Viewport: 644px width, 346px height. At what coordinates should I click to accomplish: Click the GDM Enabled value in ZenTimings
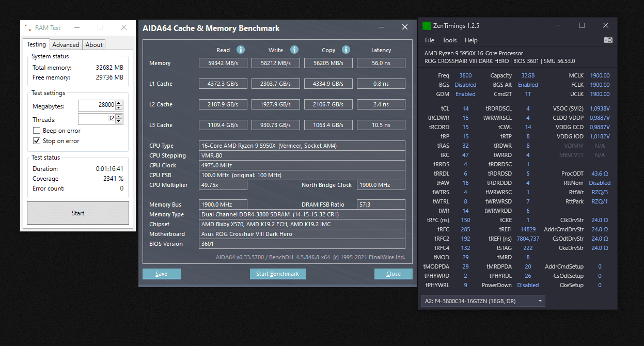point(465,94)
